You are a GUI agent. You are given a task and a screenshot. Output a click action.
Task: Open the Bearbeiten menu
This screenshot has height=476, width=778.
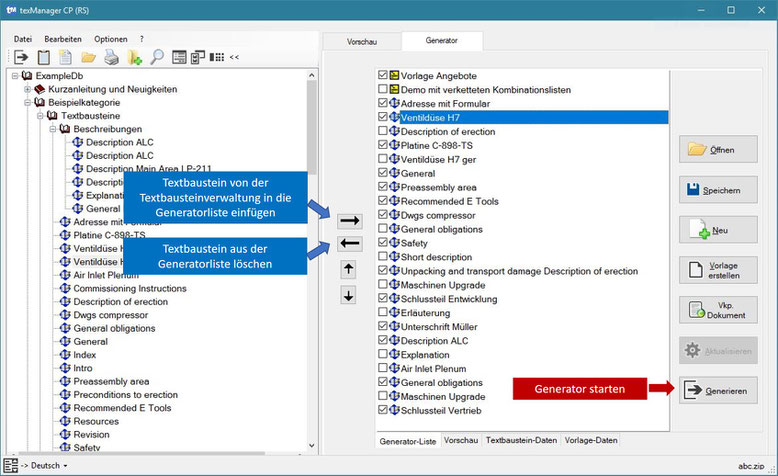(x=63, y=39)
